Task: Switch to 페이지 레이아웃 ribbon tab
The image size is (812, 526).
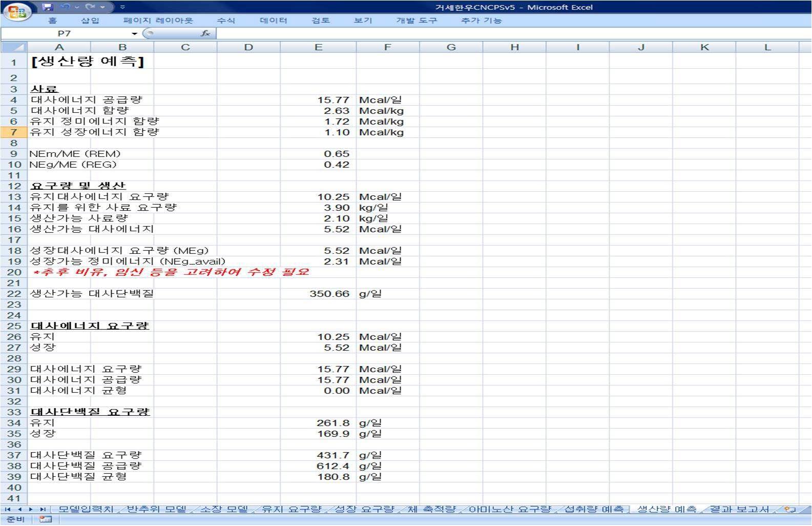Action: click(158, 21)
